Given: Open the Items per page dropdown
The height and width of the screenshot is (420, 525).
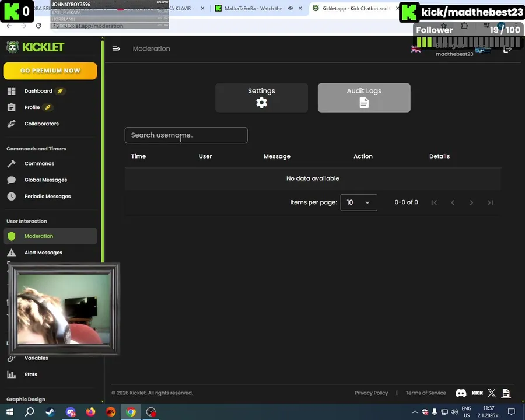Looking at the screenshot, I should pyautogui.click(x=359, y=202).
